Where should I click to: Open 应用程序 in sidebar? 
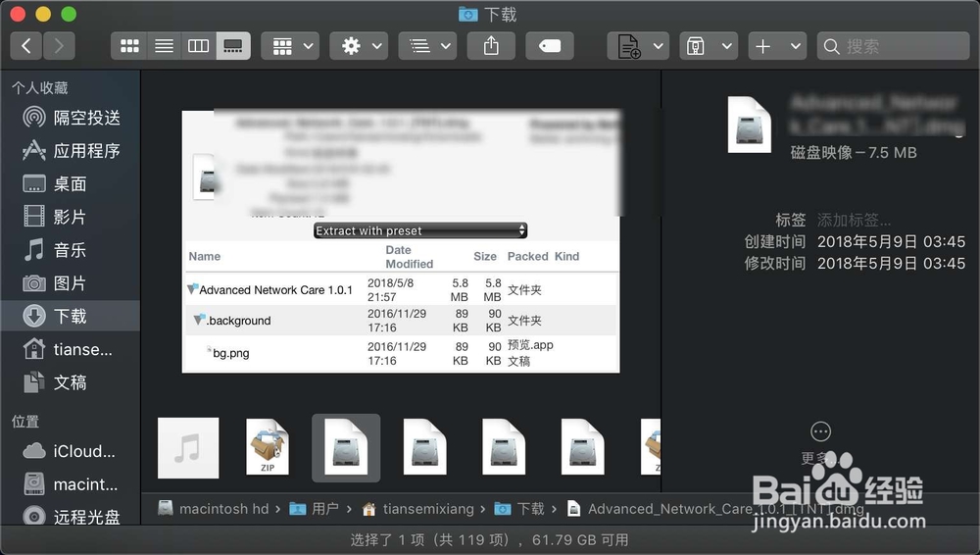coord(71,151)
